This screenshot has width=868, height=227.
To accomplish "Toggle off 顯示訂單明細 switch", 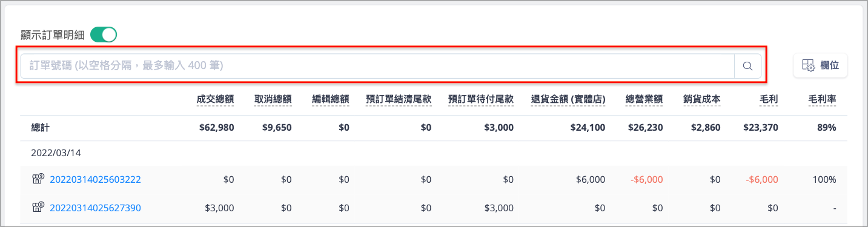I will coord(104,35).
